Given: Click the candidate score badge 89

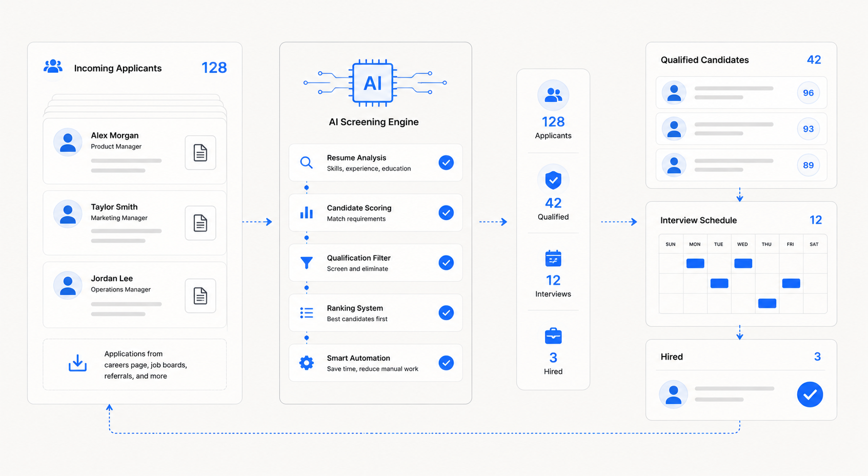Looking at the screenshot, I should pyautogui.click(x=809, y=165).
